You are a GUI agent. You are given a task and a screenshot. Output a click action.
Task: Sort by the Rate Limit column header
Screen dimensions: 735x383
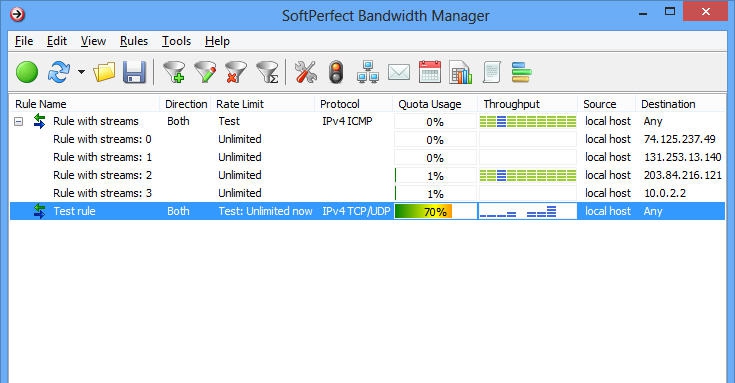(263, 104)
